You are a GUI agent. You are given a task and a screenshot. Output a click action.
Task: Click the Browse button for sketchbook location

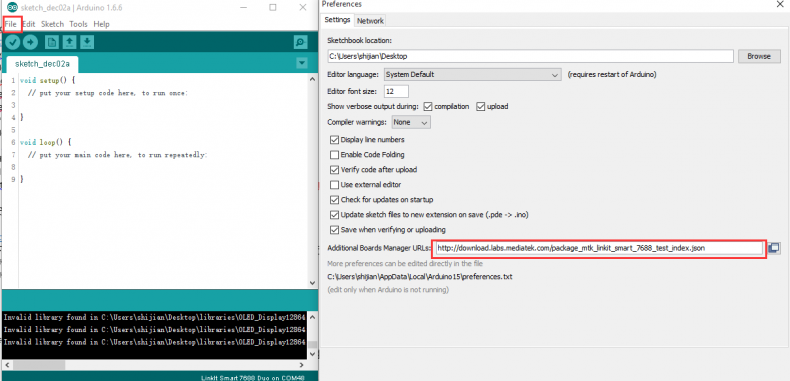(759, 56)
